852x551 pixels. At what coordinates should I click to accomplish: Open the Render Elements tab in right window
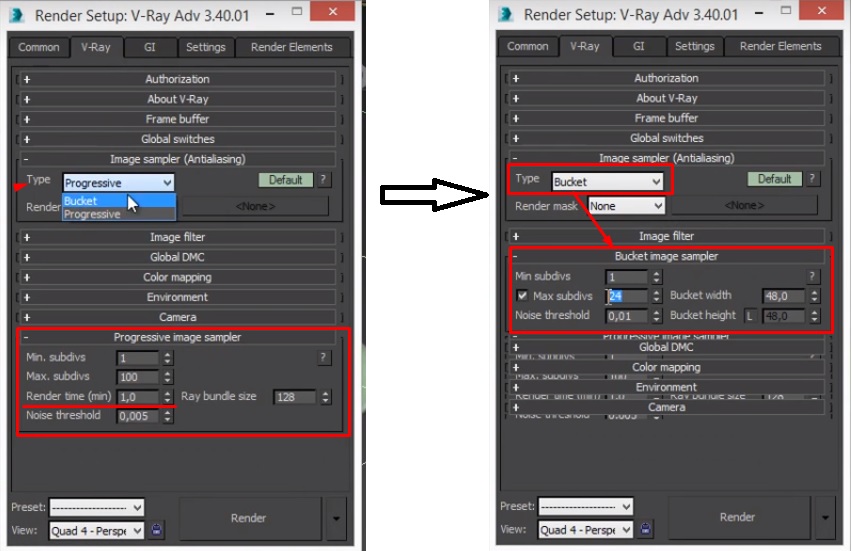[x=781, y=46]
